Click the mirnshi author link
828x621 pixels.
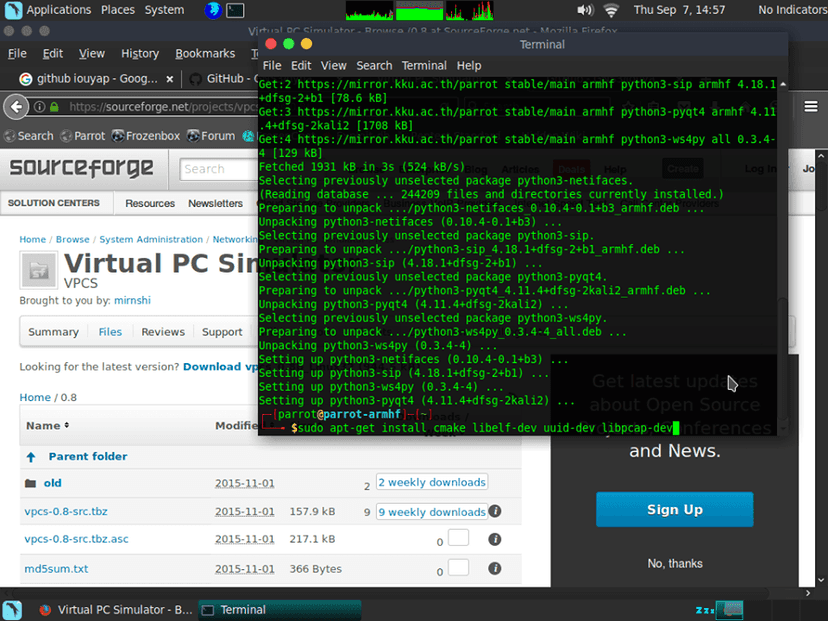133,300
